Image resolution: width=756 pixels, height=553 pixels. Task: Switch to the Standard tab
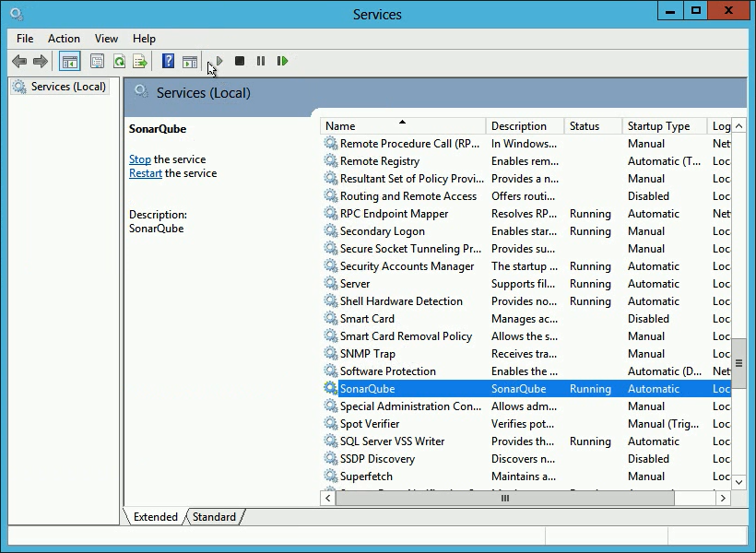coord(214,517)
